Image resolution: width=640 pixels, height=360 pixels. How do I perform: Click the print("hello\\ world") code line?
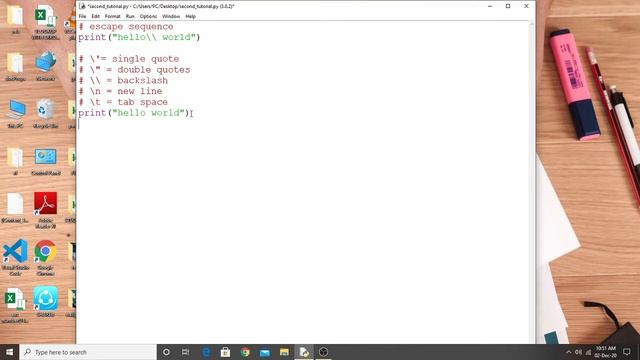139,37
